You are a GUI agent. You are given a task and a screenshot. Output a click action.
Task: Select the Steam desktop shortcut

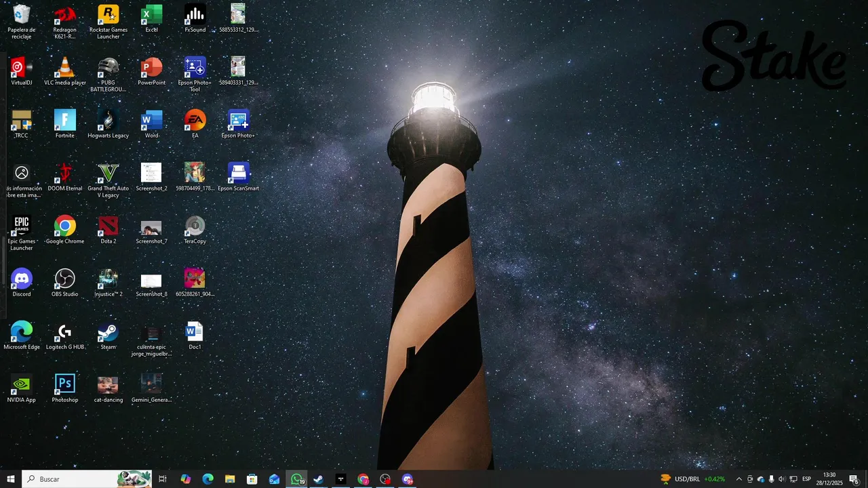pos(108,336)
